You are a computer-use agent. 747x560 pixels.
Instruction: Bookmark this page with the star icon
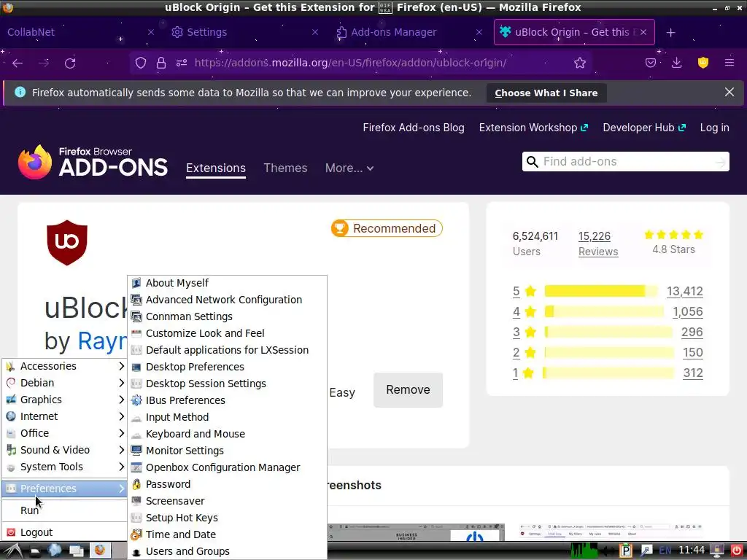580,63
